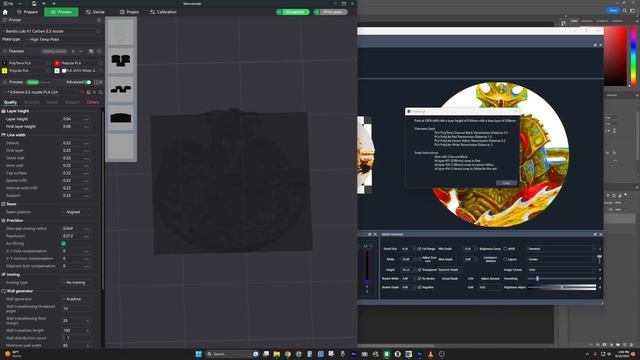Open the Printer section settings icon
Screen dimensions: 640x360
coord(99,20)
